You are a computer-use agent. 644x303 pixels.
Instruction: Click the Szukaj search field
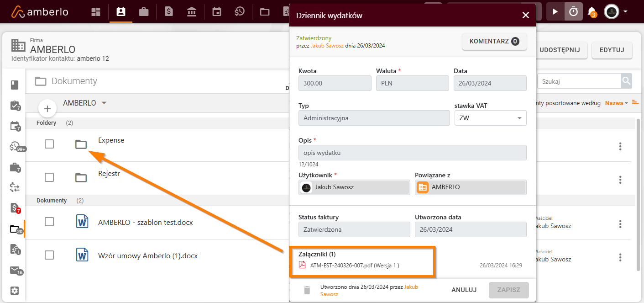[x=579, y=81]
